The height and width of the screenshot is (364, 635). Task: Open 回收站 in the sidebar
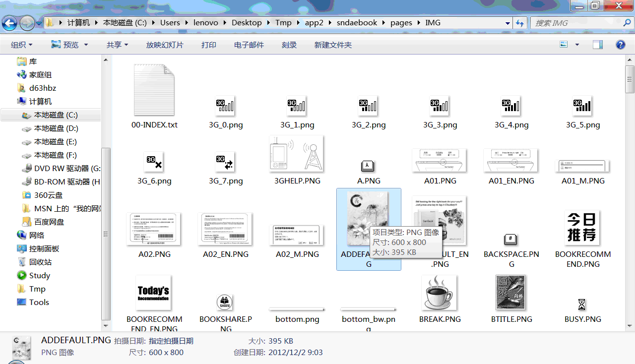click(x=40, y=262)
